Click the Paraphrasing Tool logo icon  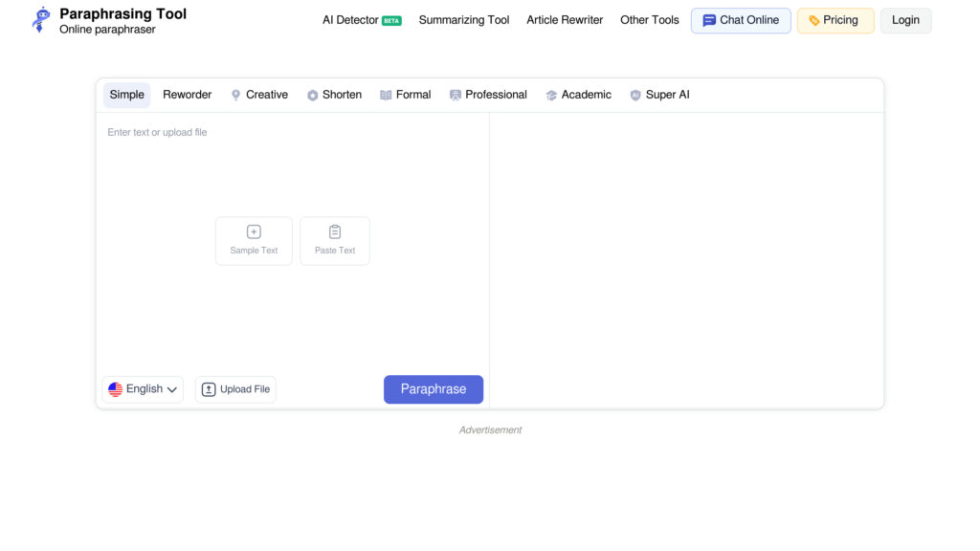click(39, 18)
